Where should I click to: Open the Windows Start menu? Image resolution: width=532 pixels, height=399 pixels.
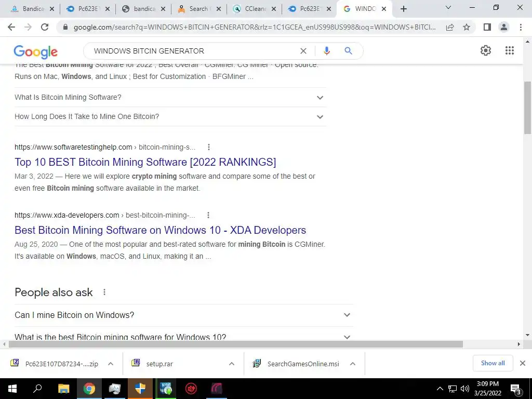click(12, 389)
